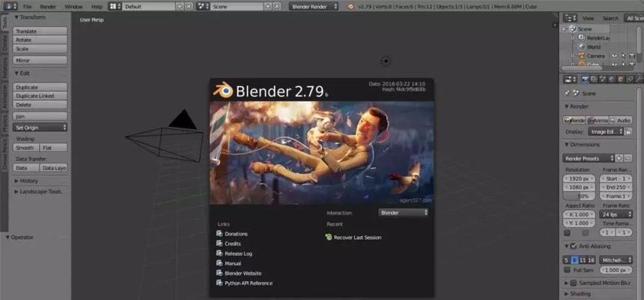The image size is (644, 300).
Task: Select the Object properties cube tab icon
Action: coord(620,79)
